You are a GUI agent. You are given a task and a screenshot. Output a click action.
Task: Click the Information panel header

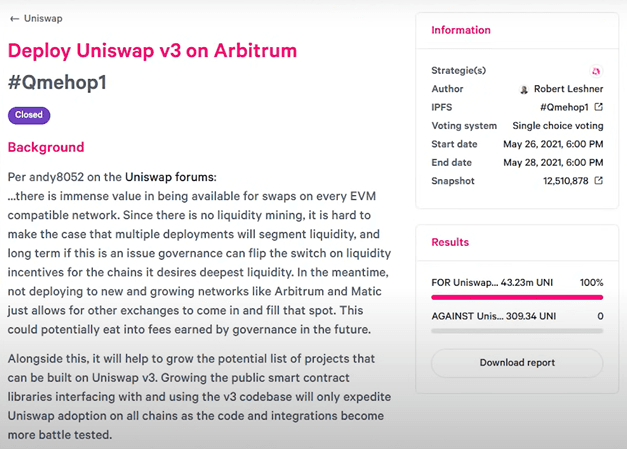[461, 30]
